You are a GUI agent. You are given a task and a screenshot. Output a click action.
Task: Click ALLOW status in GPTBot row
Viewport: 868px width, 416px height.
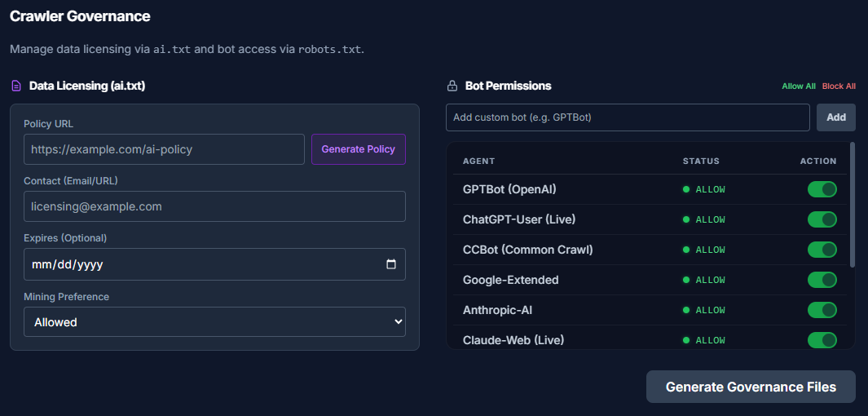point(704,189)
